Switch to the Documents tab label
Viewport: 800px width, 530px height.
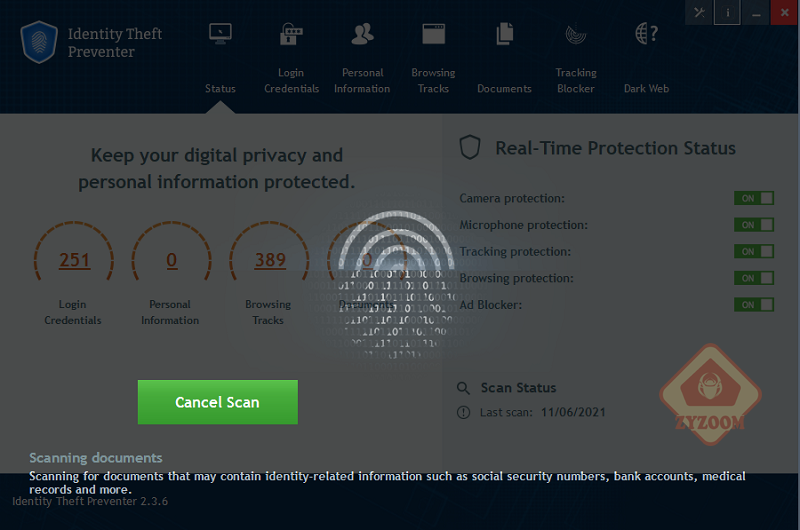(505, 88)
